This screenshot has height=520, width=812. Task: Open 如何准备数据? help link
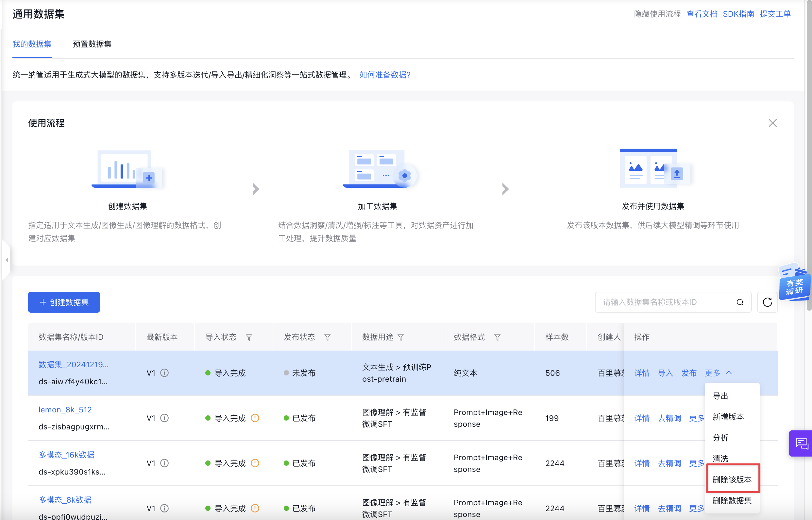pyautogui.click(x=385, y=75)
